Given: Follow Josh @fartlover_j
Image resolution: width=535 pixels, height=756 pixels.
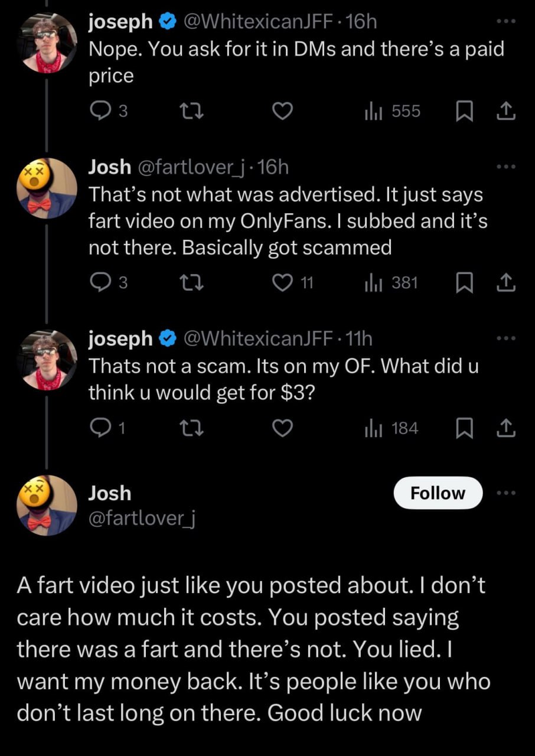Looking at the screenshot, I should 438,493.
